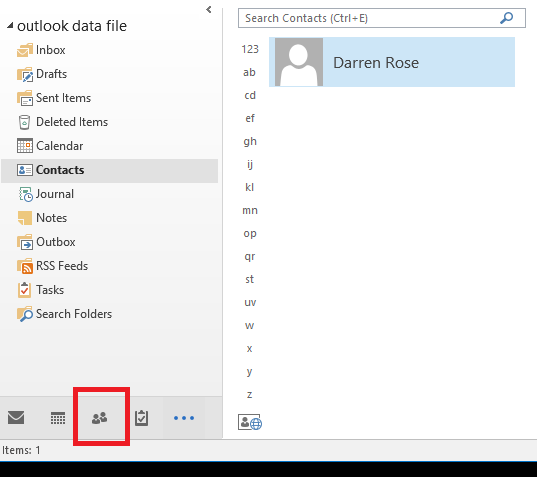537x477 pixels.
Task: Show more navigation options ellipsis
Action: click(184, 418)
